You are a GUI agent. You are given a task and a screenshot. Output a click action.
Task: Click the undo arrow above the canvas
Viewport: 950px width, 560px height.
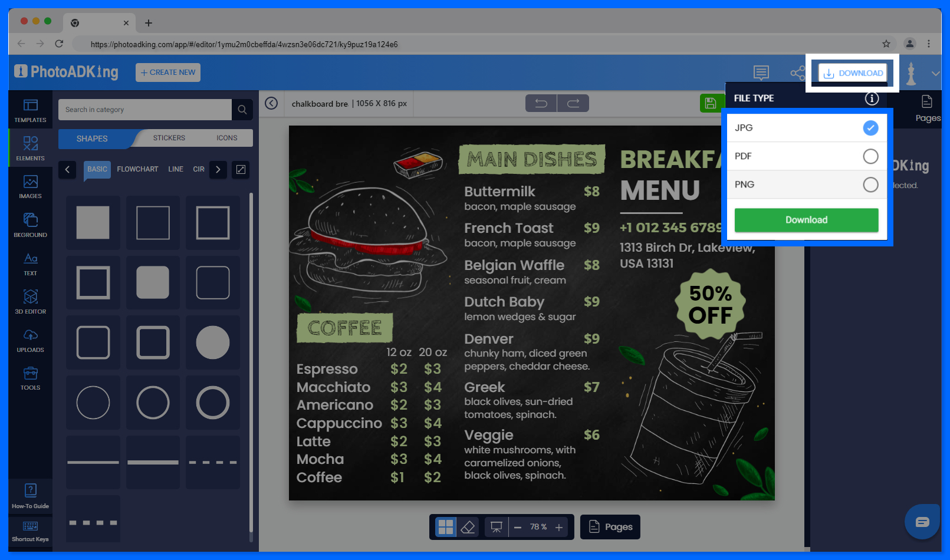pos(540,103)
